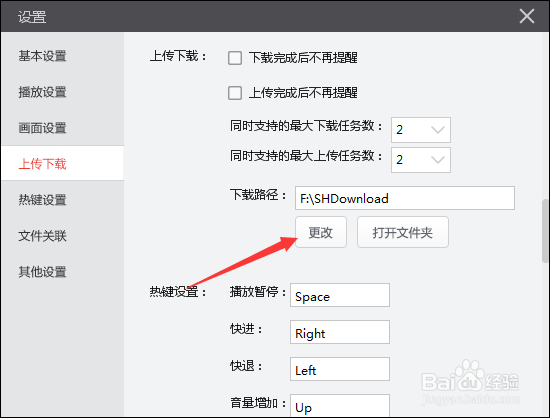Image resolution: width=550 pixels, height=418 pixels.
Task: Tick 上传完成后不再提醒 checkbox
Action: tap(235, 93)
